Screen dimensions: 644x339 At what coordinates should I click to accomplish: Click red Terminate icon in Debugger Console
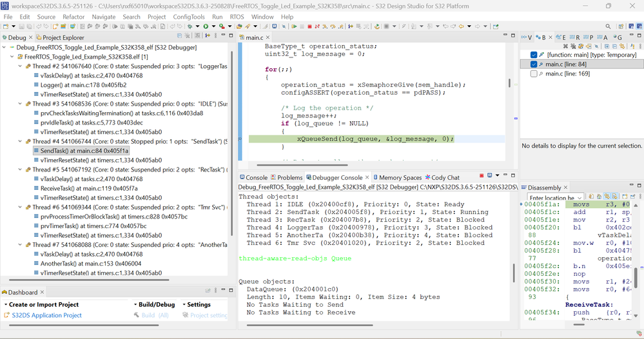point(482,176)
